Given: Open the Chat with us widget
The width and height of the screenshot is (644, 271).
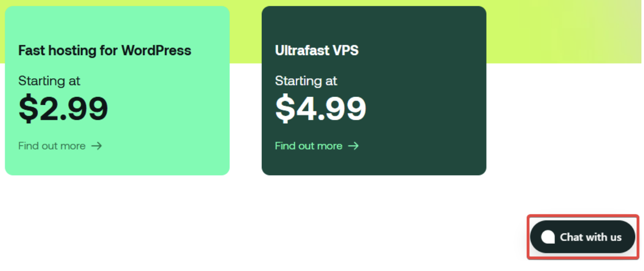Looking at the screenshot, I should pyautogui.click(x=582, y=237).
